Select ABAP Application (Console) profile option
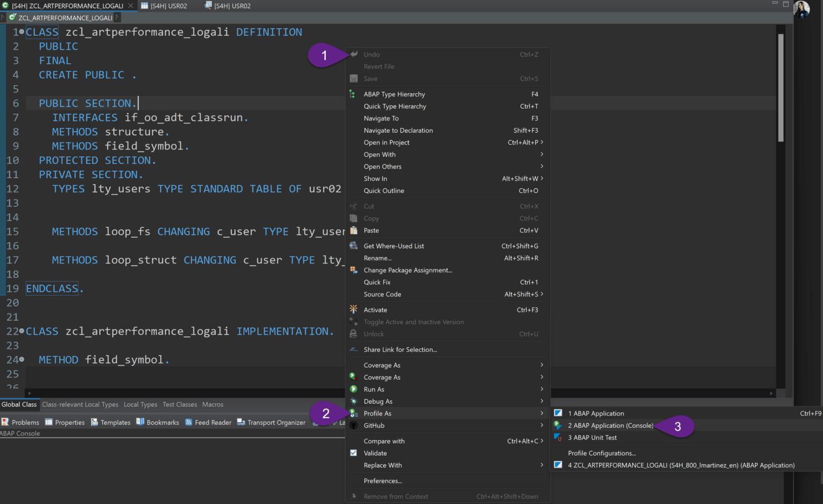Image resolution: width=823 pixels, height=504 pixels. point(610,426)
